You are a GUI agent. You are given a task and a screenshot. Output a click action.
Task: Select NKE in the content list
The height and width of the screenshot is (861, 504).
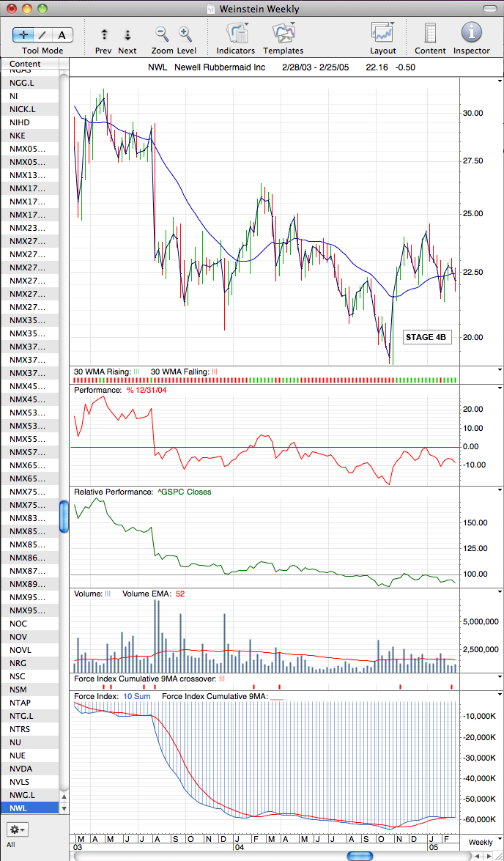pyautogui.click(x=29, y=136)
